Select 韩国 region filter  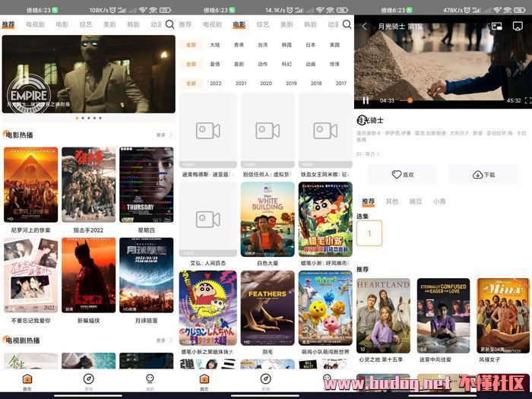pos(287,45)
